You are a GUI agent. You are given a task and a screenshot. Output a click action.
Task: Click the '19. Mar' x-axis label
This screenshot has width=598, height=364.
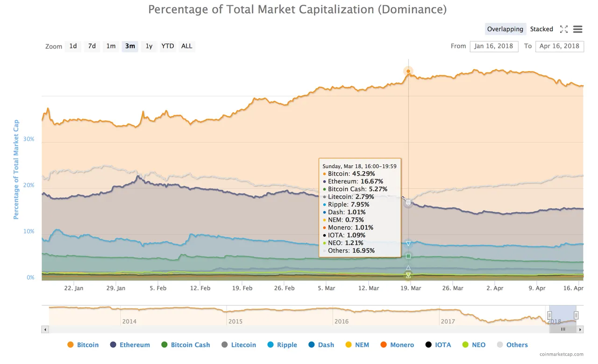[410, 288]
